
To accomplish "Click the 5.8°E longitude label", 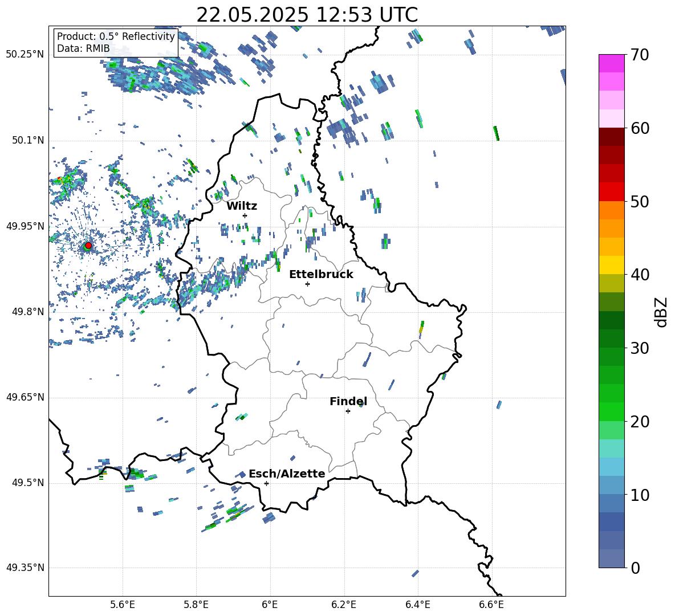I will 196,605.
